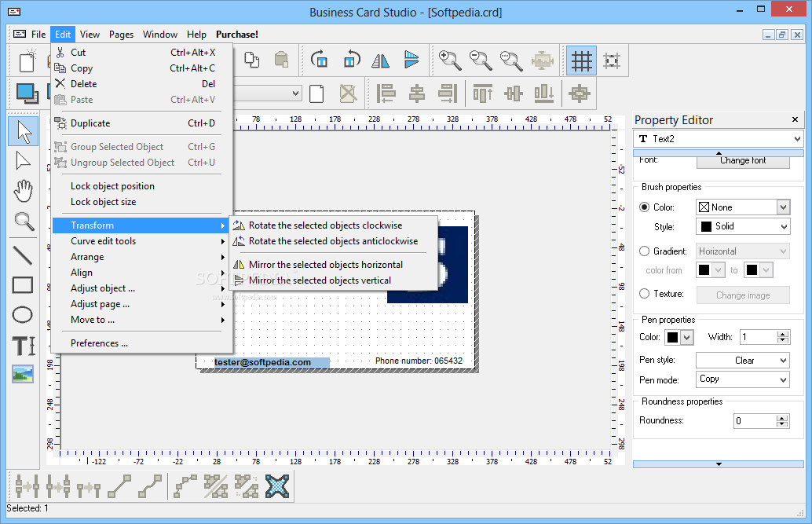Open the pen Color dropdown arrow
This screenshot has height=524, width=812.
pyautogui.click(x=686, y=337)
